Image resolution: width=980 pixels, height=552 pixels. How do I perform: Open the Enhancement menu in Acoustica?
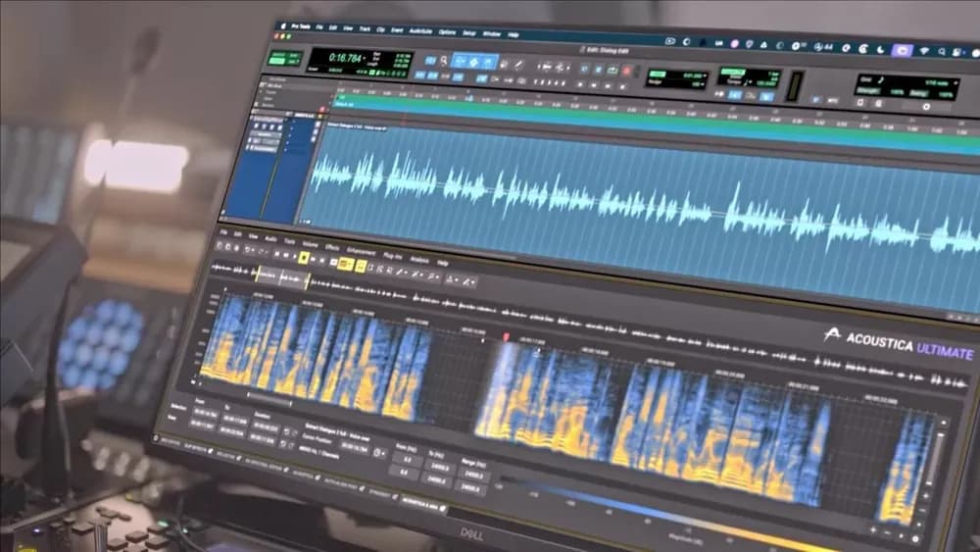pos(362,251)
